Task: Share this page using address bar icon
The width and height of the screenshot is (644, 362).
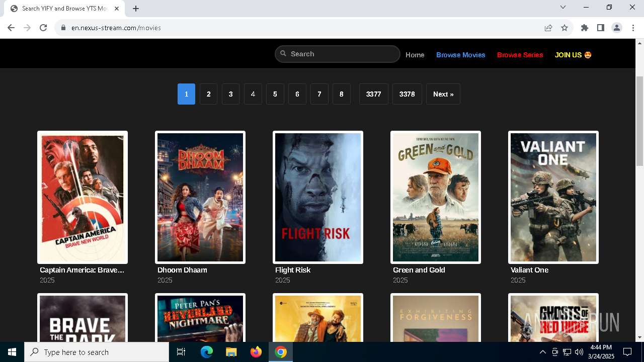Action: [548, 28]
